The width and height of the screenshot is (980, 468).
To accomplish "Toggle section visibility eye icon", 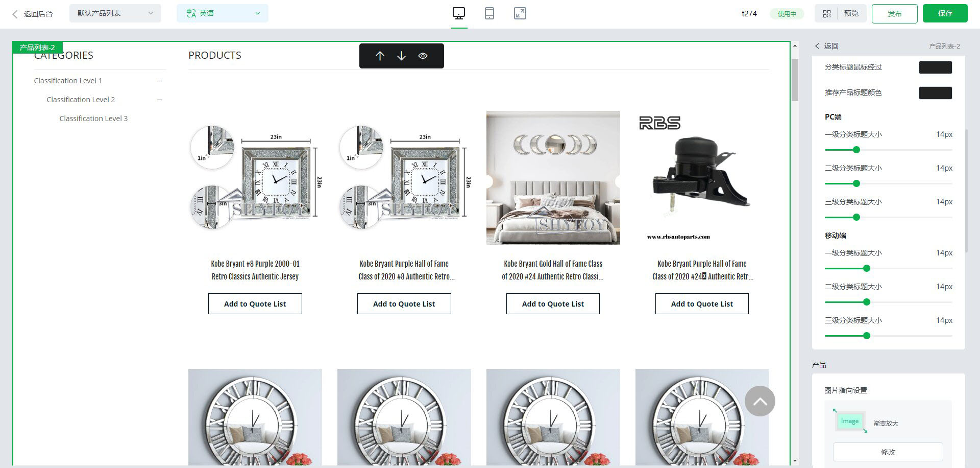I will click(x=423, y=56).
